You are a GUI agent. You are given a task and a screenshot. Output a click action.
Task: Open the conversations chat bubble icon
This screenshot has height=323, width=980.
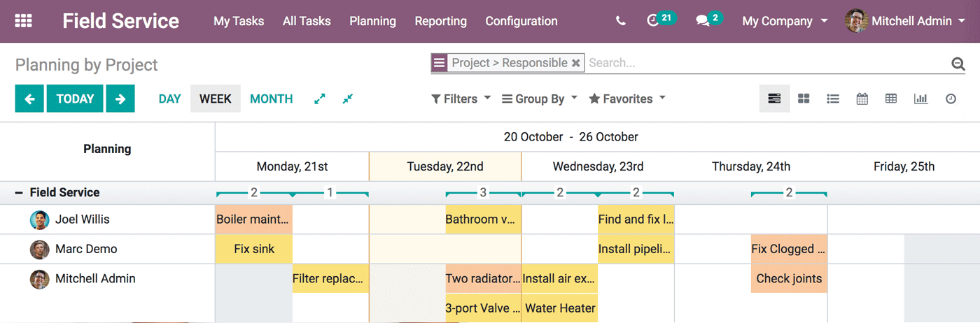click(x=703, y=21)
